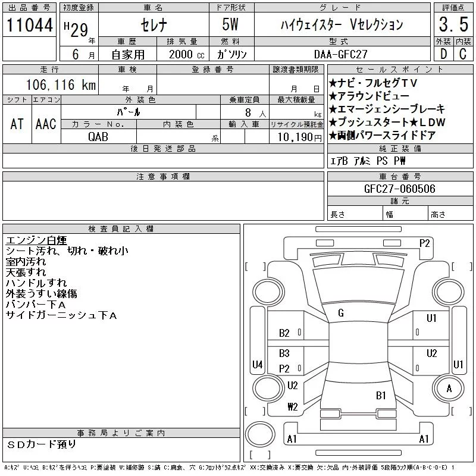Click the B3 damage mark on diagram

pyautogui.click(x=284, y=353)
